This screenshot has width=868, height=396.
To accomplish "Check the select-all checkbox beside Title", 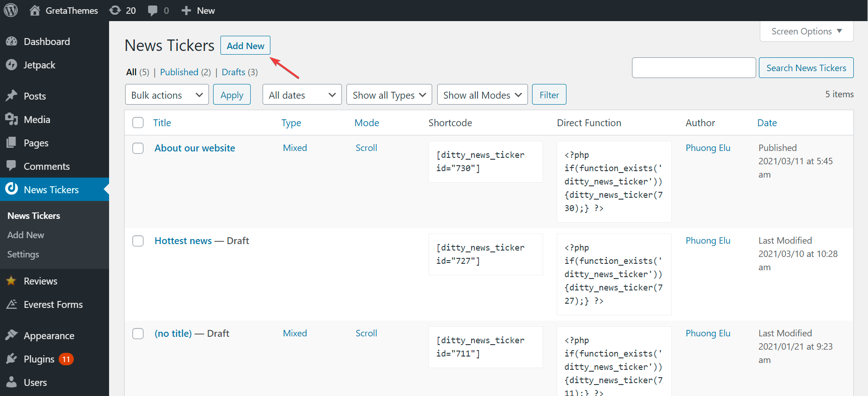I will 138,123.
